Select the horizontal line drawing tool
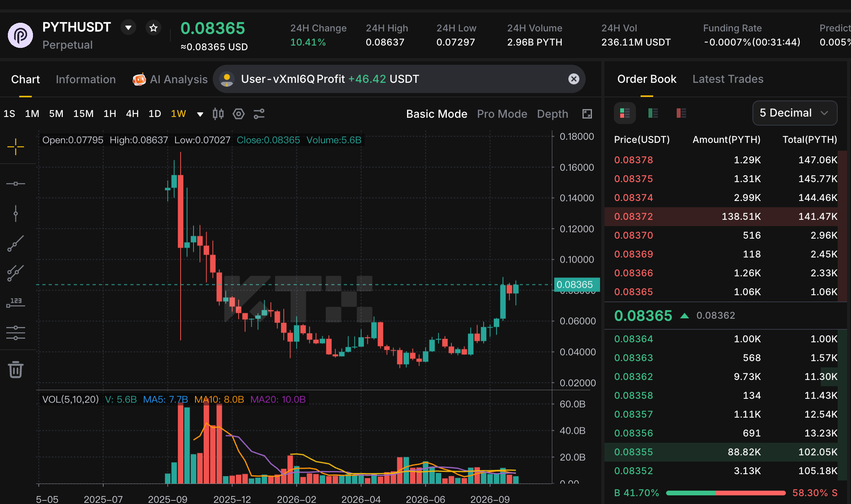The image size is (851, 504). point(16,184)
